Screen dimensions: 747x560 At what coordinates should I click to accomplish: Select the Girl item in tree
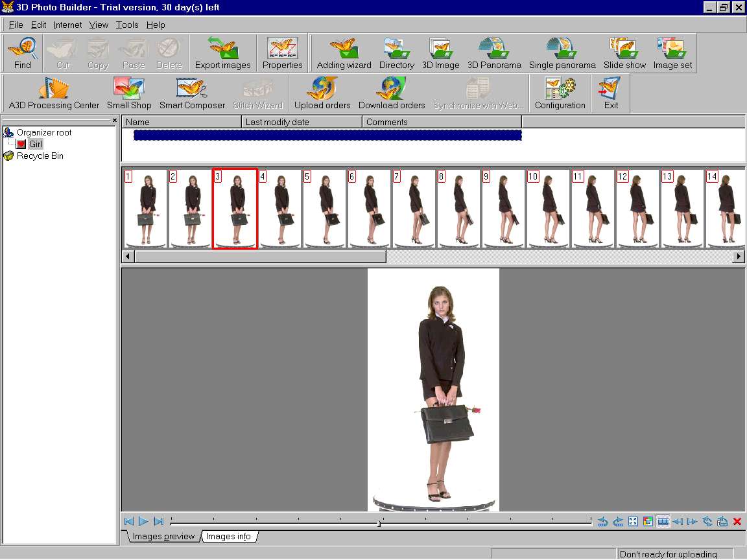36,144
